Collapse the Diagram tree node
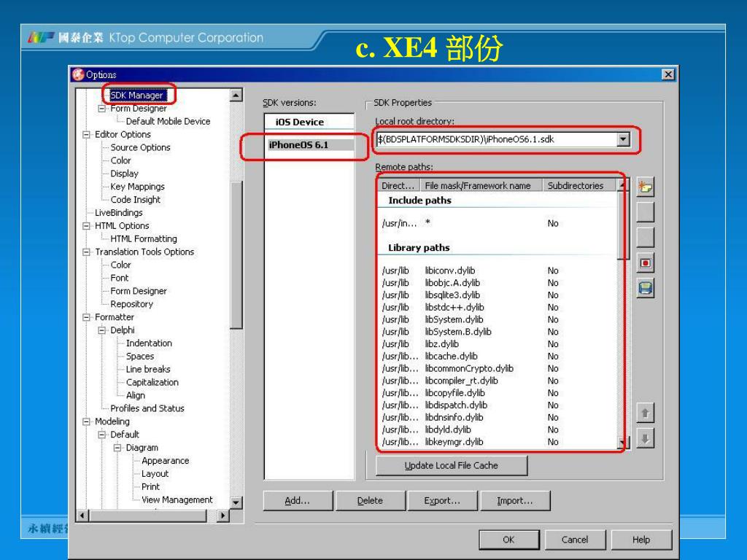Image resolution: width=747 pixels, height=560 pixels. point(117,448)
